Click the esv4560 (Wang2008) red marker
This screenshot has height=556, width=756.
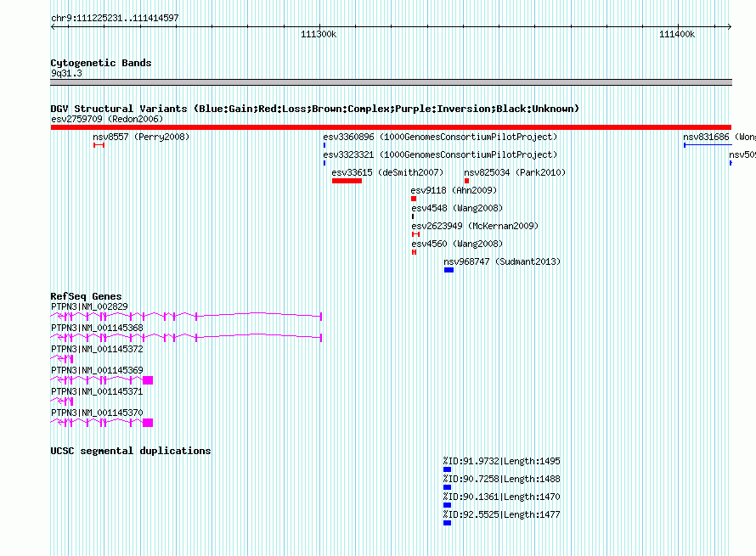[415, 252]
